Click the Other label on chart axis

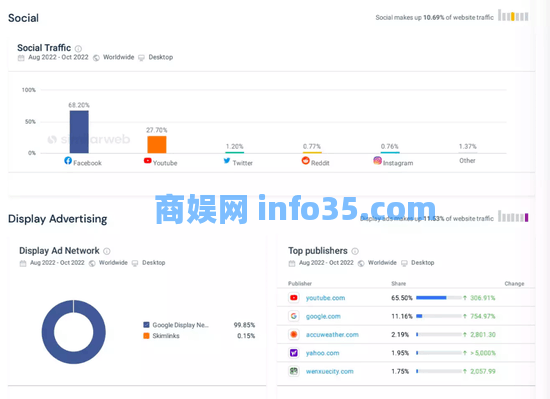tap(467, 161)
